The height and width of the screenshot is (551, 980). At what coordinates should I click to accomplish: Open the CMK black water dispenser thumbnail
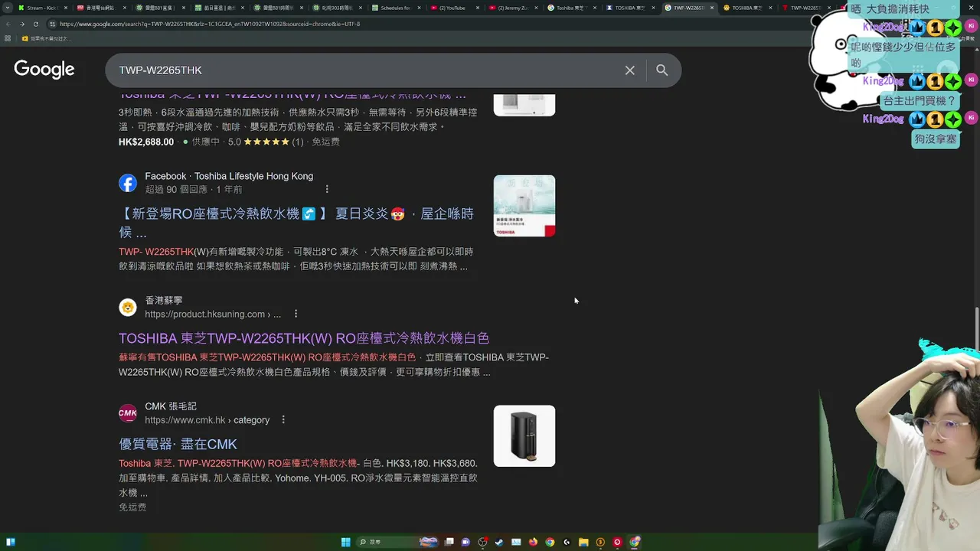(x=524, y=435)
